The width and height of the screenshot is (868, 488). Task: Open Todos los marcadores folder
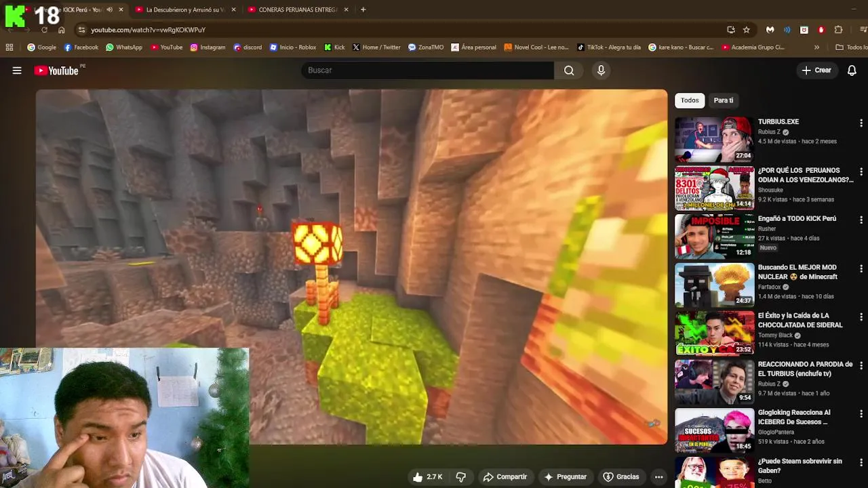(x=852, y=47)
